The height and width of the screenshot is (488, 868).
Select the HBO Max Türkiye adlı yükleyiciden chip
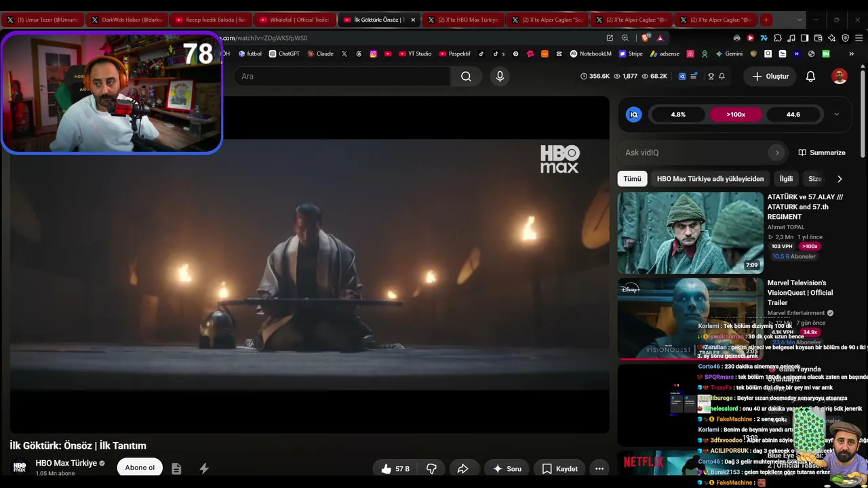pos(710,179)
